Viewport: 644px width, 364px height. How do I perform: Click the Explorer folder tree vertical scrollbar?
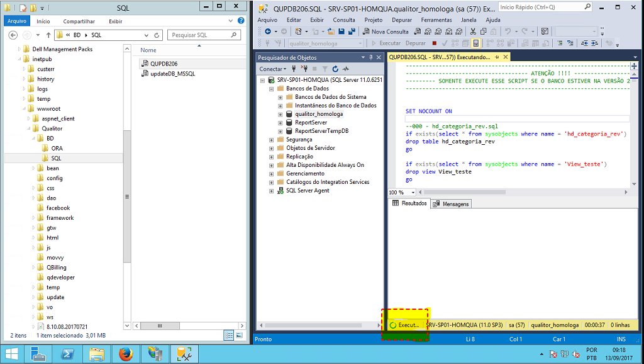127,196
